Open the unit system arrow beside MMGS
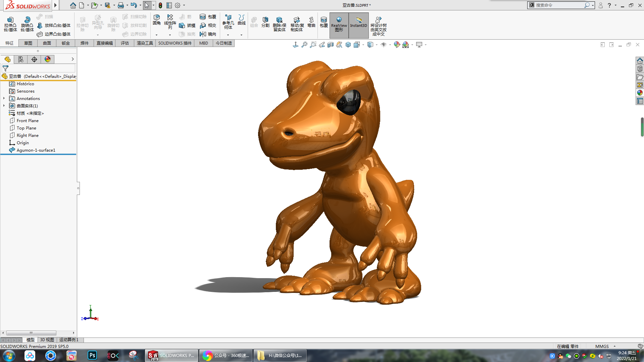 [x=614, y=346]
